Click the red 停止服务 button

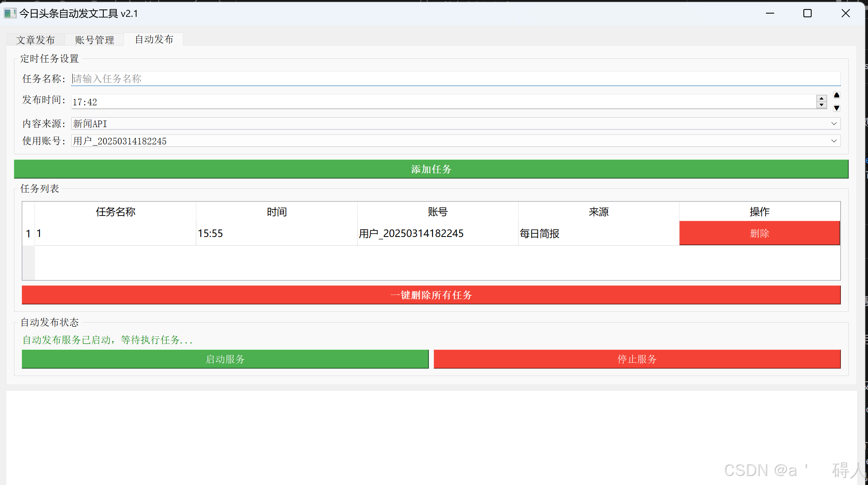pyautogui.click(x=637, y=359)
